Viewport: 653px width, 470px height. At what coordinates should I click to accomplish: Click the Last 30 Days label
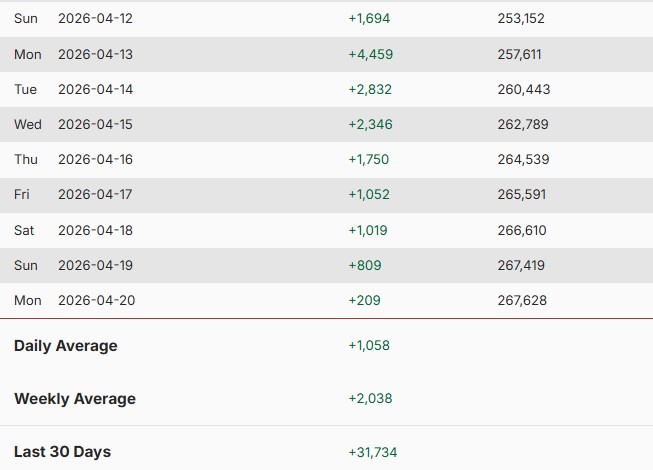[x=62, y=452]
